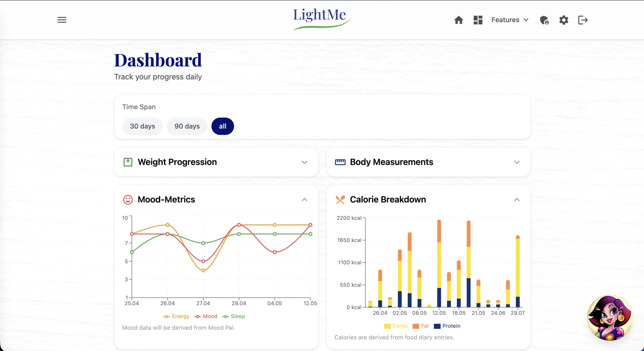Click the Time Span label

[139, 107]
